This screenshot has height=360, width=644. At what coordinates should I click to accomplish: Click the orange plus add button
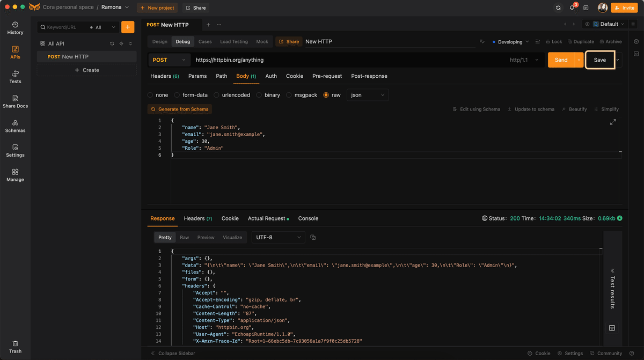[x=128, y=27]
